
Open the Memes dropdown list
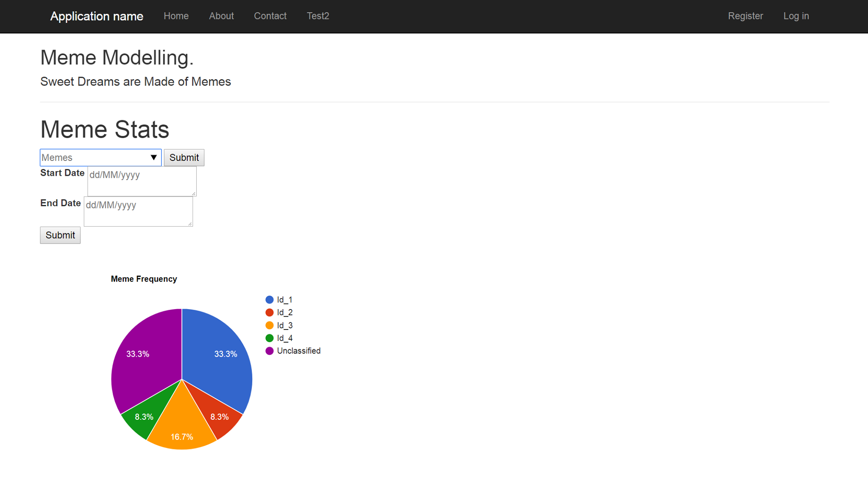[x=100, y=158]
